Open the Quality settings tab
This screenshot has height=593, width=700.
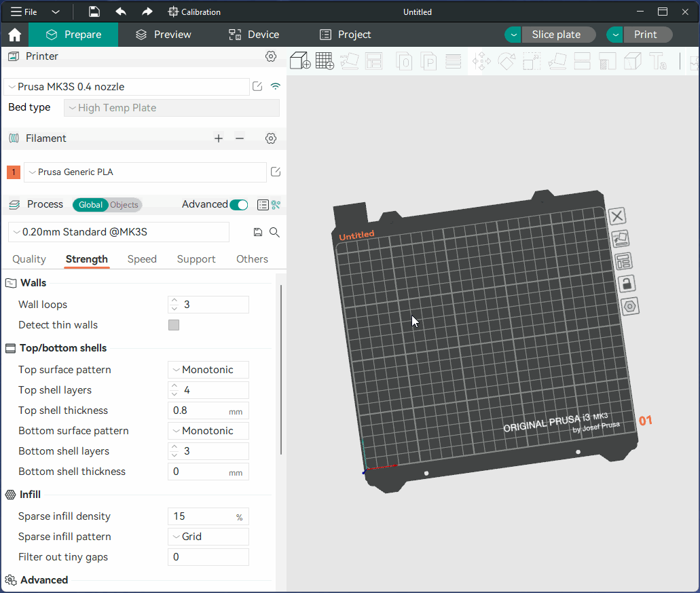point(29,259)
